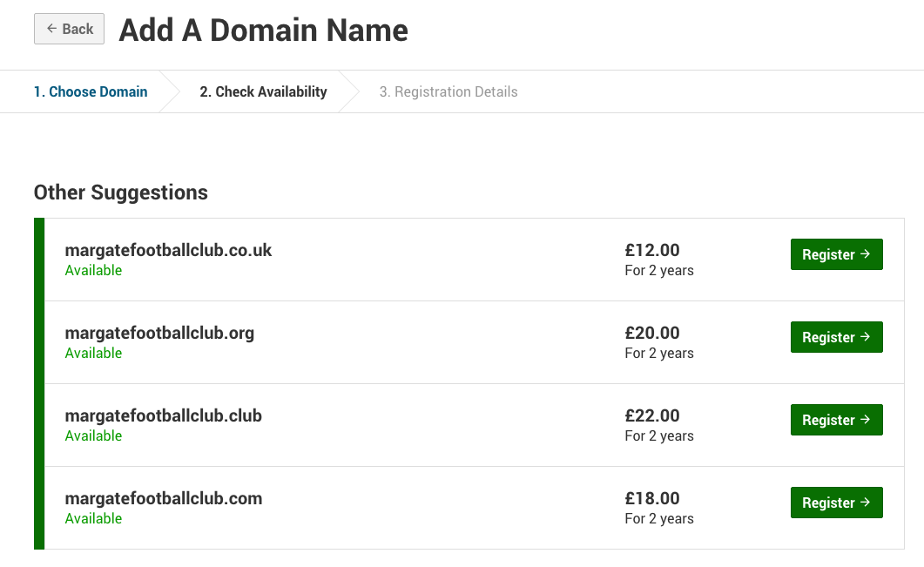924x567 pixels.
Task: Open the Registration Details step
Action: click(449, 92)
